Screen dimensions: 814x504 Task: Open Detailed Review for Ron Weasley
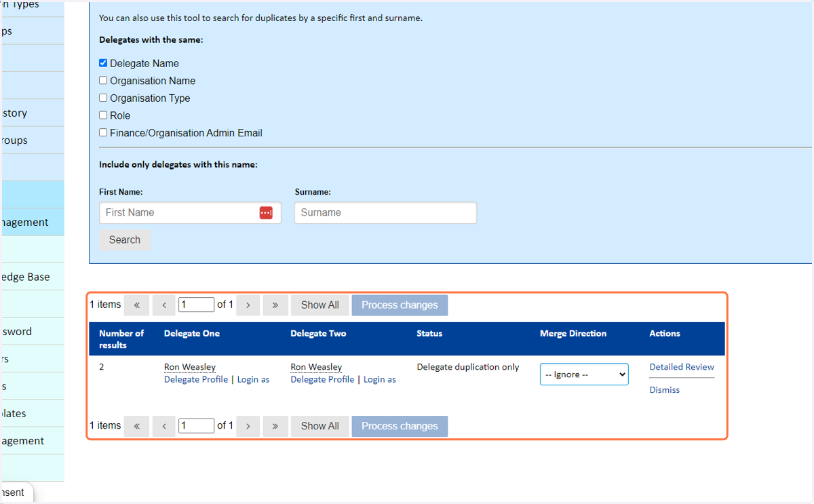(682, 367)
